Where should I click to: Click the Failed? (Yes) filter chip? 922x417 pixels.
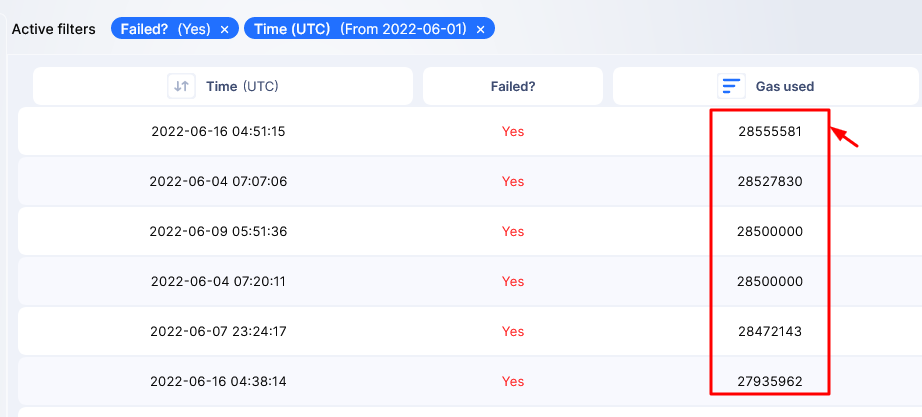point(175,29)
